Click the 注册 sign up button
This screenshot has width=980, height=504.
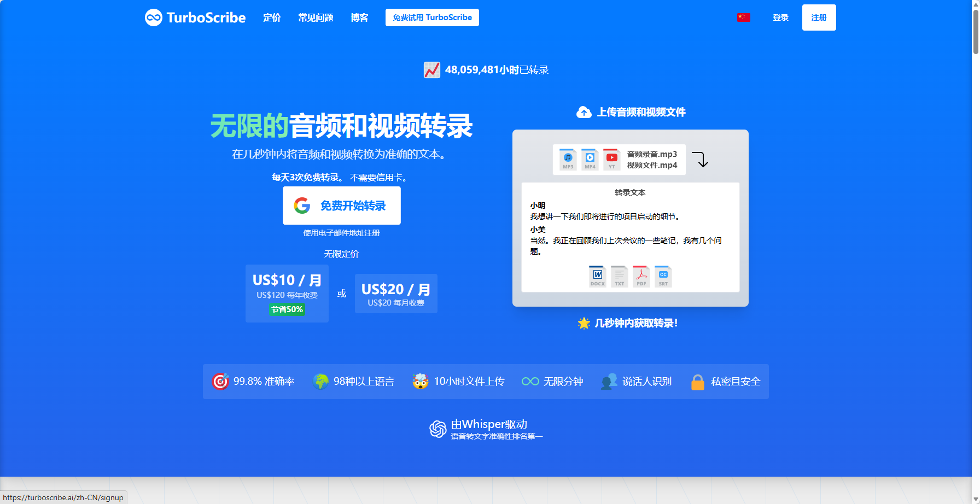(819, 17)
